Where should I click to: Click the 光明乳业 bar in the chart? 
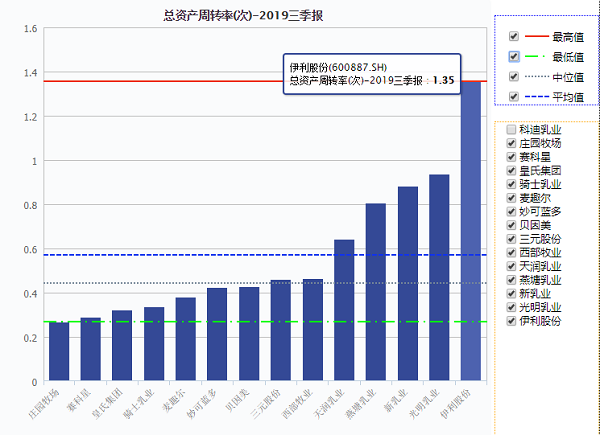(x=439, y=278)
